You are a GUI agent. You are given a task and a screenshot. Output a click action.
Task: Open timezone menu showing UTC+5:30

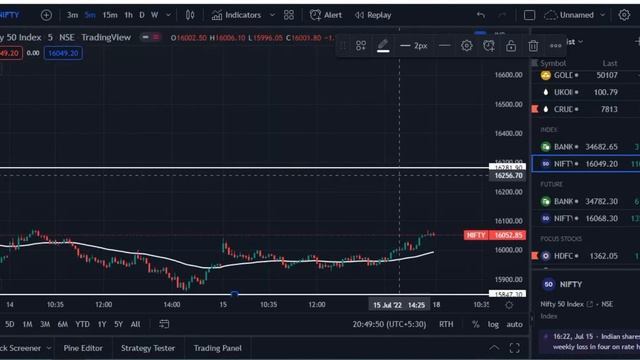click(389, 324)
